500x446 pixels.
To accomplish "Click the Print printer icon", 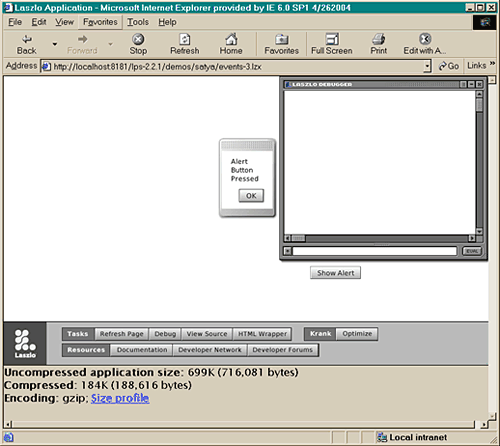I will [x=379, y=39].
